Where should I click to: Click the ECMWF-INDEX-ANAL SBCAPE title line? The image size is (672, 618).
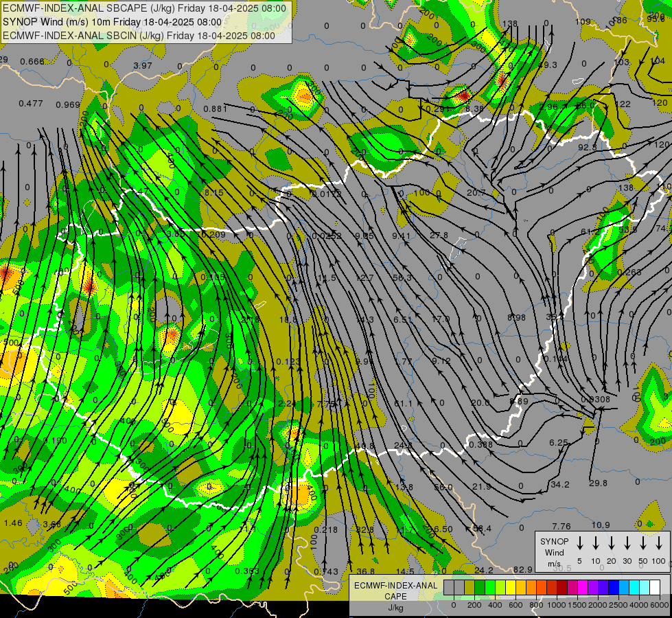click(144, 8)
